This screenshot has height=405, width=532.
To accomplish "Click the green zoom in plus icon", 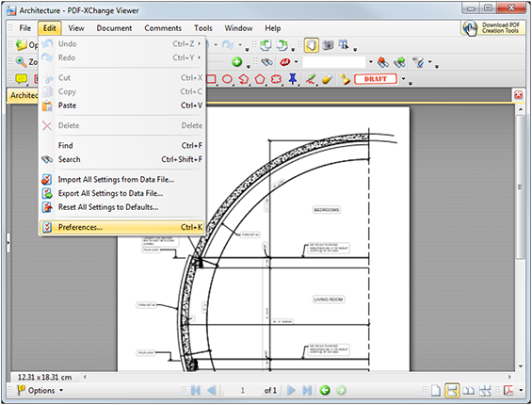I will [x=237, y=62].
